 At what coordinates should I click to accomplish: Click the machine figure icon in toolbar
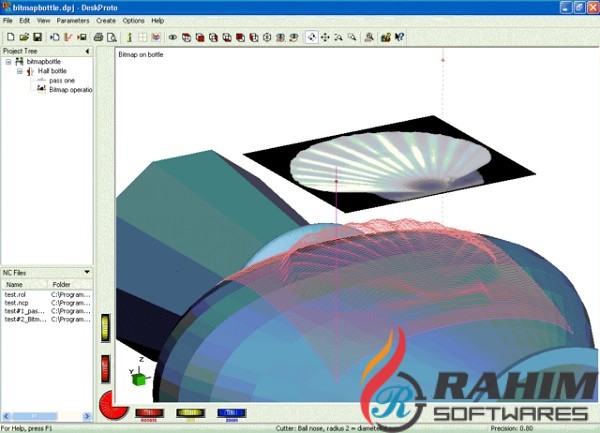point(369,37)
